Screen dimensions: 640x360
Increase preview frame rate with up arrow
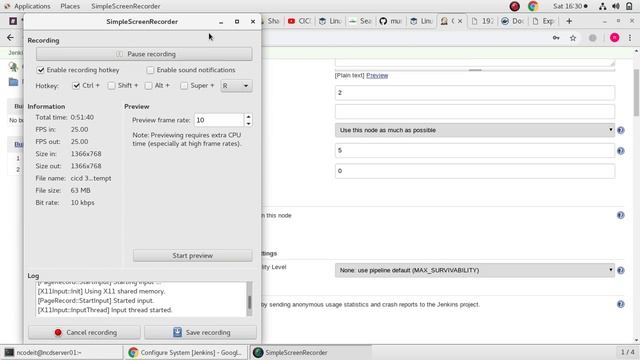click(248, 117)
